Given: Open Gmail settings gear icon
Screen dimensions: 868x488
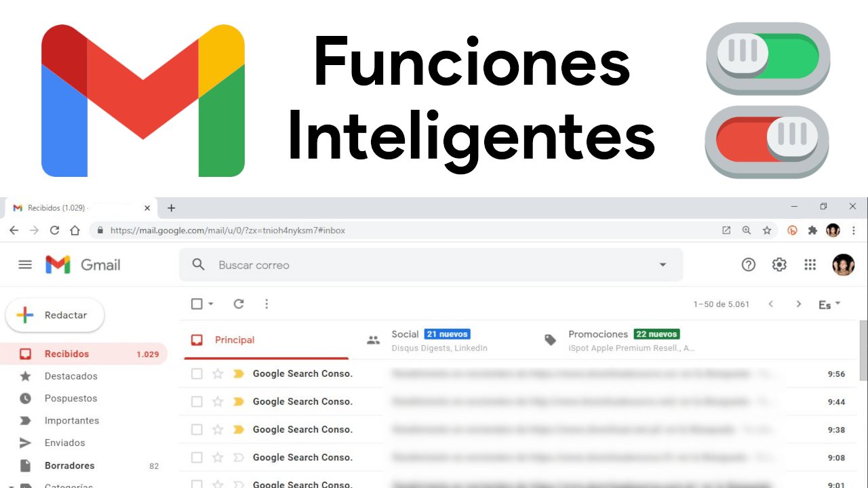Looking at the screenshot, I should tap(779, 265).
